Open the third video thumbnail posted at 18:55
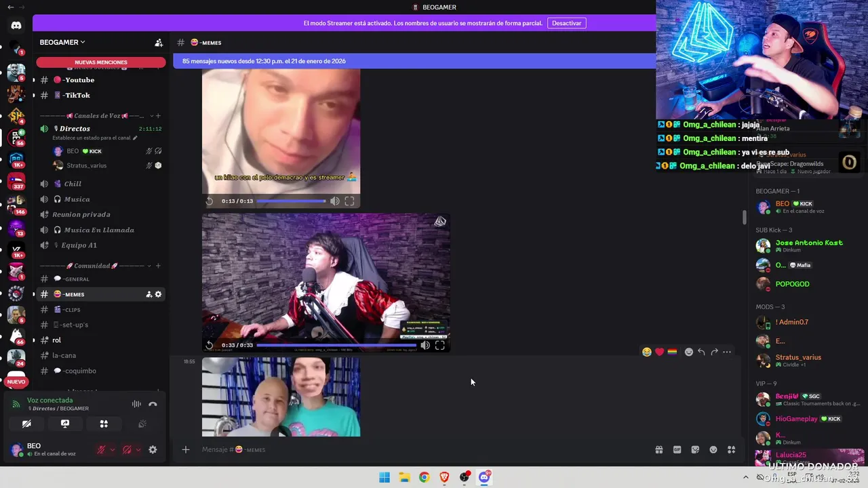Screen dimensions: 868x488 281,397
